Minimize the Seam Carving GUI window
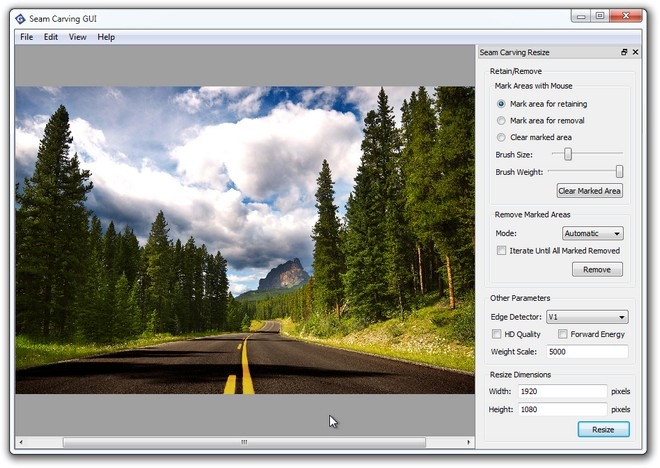 (x=581, y=16)
